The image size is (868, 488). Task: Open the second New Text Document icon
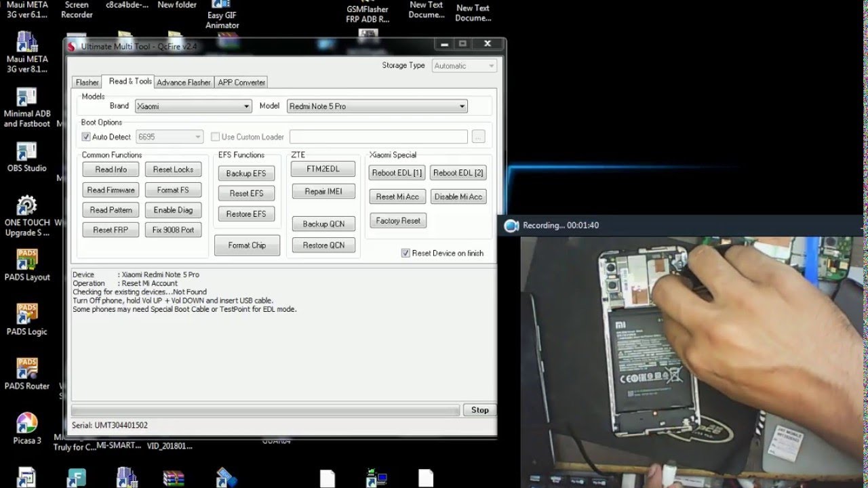pyautogui.click(x=473, y=12)
